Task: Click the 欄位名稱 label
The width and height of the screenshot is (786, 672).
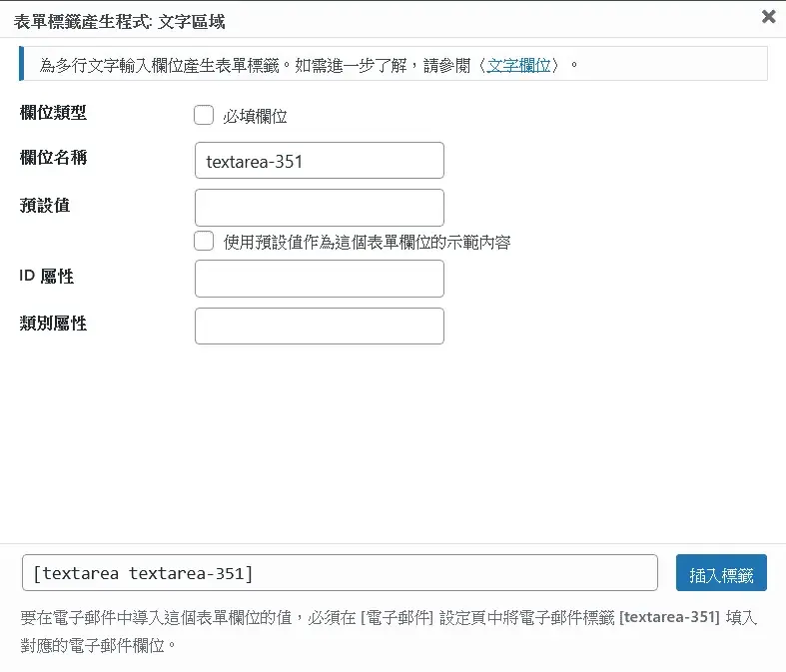Action: tap(53, 158)
